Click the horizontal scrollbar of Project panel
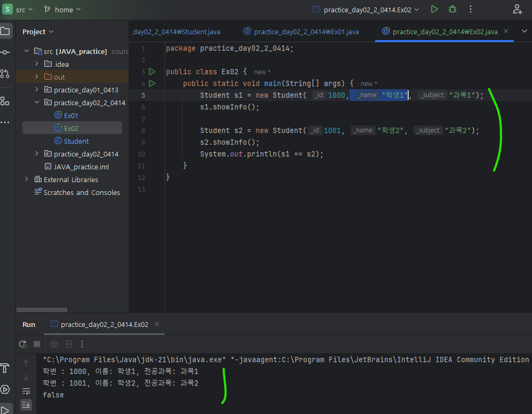 42,310
